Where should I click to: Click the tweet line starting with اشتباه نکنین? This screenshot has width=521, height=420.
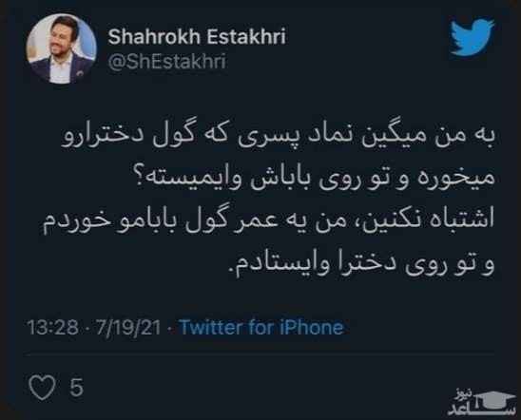(268, 221)
